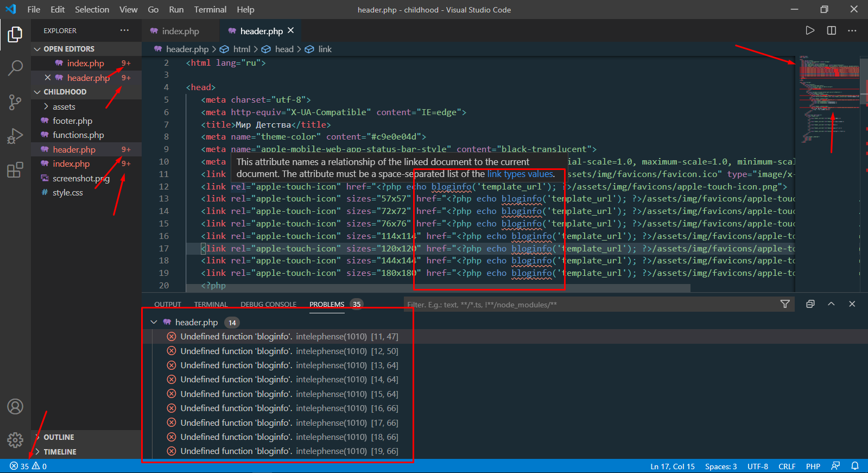The width and height of the screenshot is (868, 473).
Task: Collapse the header.php problems group
Action: [x=154, y=322]
